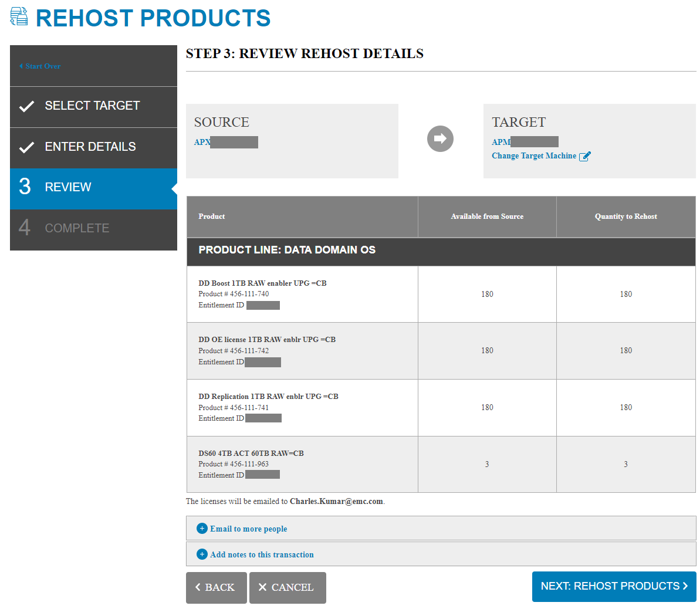
Task: Click quantity to rehost 3 for DS60
Action: click(626, 464)
